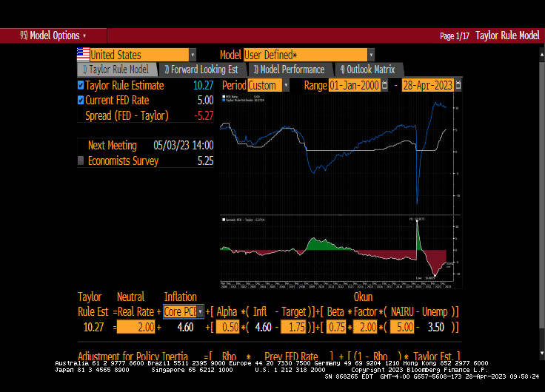545x392 pixels.
Task: Switch to the Forward Looking Est tab
Action: [201, 70]
